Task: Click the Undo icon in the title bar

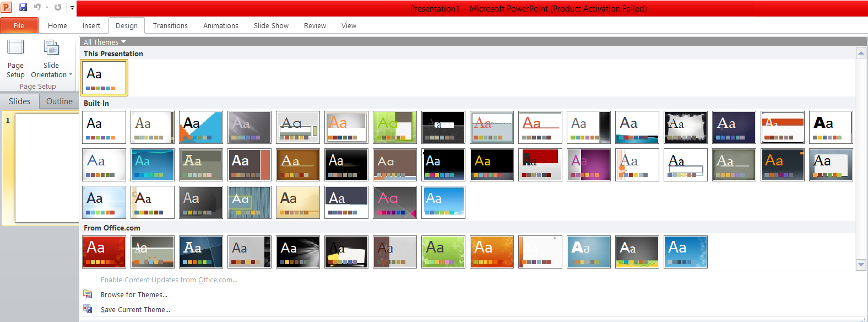Action: point(37,7)
